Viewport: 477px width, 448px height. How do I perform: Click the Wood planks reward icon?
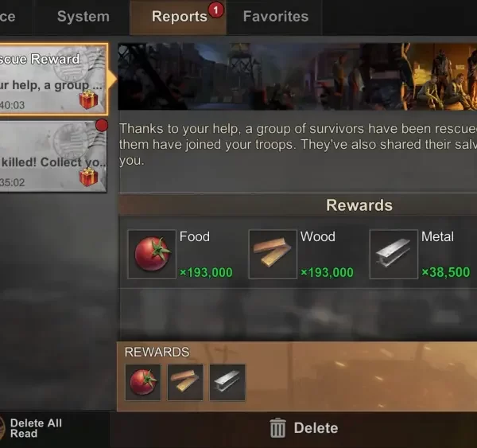pyautogui.click(x=273, y=255)
